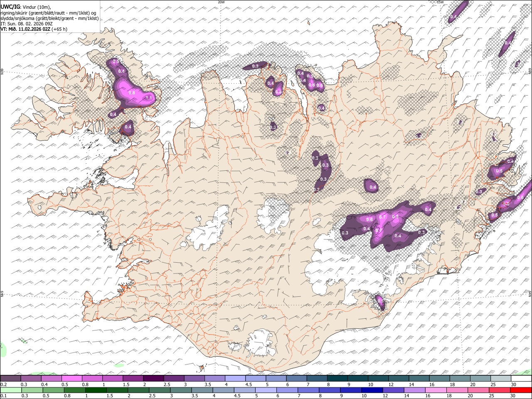The image size is (532, 399).
Task: Click the 0.4 value at the top-right corner
Action: pos(453,17)
